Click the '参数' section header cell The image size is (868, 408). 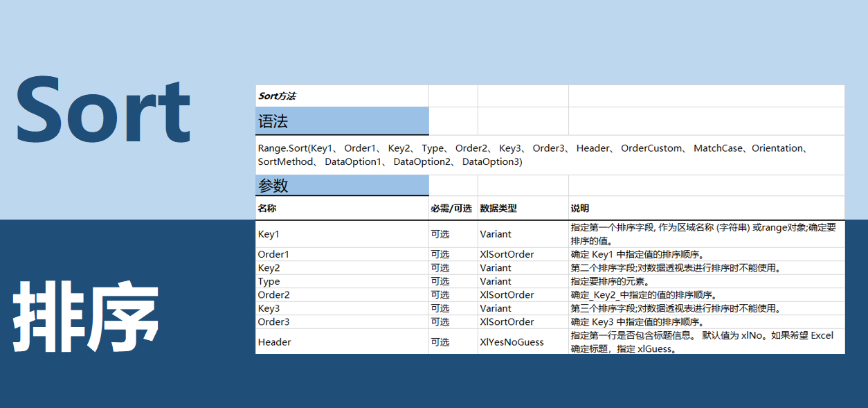coord(342,186)
